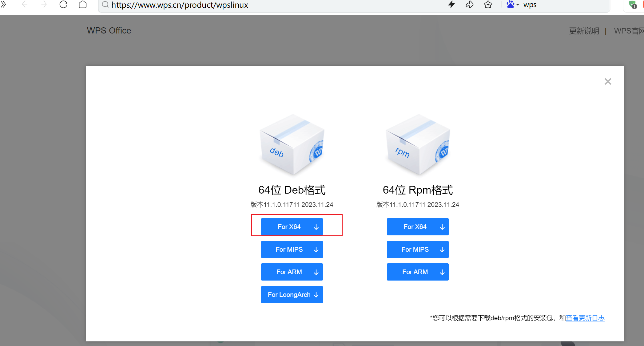The width and height of the screenshot is (644, 346).
Task: Close the download dialog with X
Action: [x=608, y=81]
